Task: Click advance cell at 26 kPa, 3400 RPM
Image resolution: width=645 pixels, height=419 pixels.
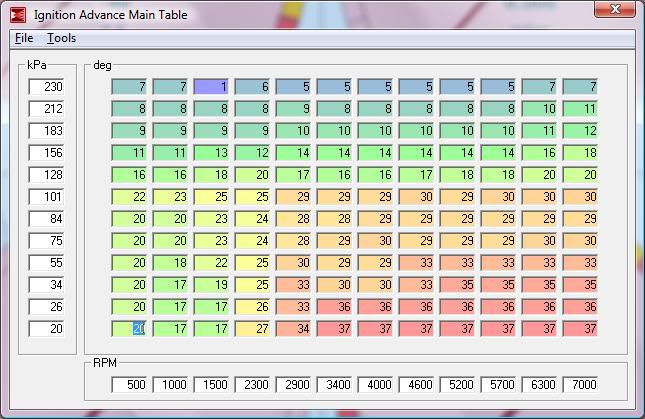Action: pos(334,307)
